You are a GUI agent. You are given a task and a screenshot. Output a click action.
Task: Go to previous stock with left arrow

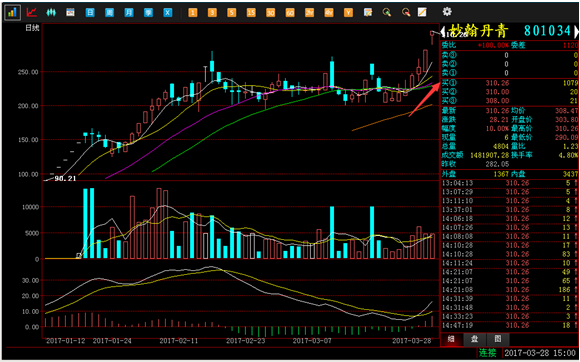pos(443,31)
